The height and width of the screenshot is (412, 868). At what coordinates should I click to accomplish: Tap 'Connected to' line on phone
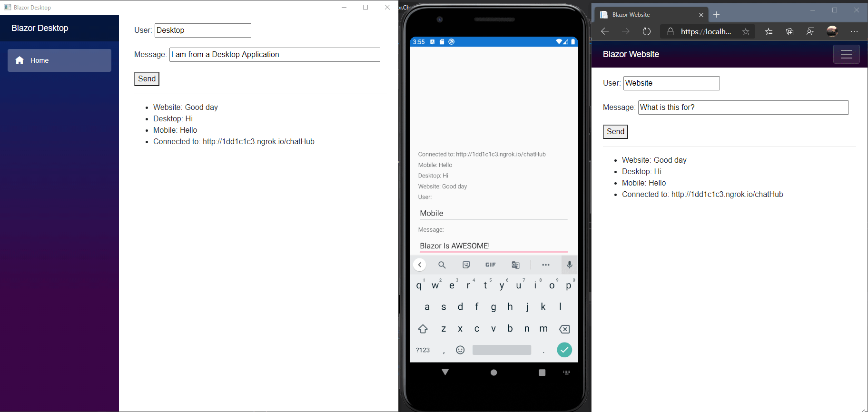click(x=482, y=154)
